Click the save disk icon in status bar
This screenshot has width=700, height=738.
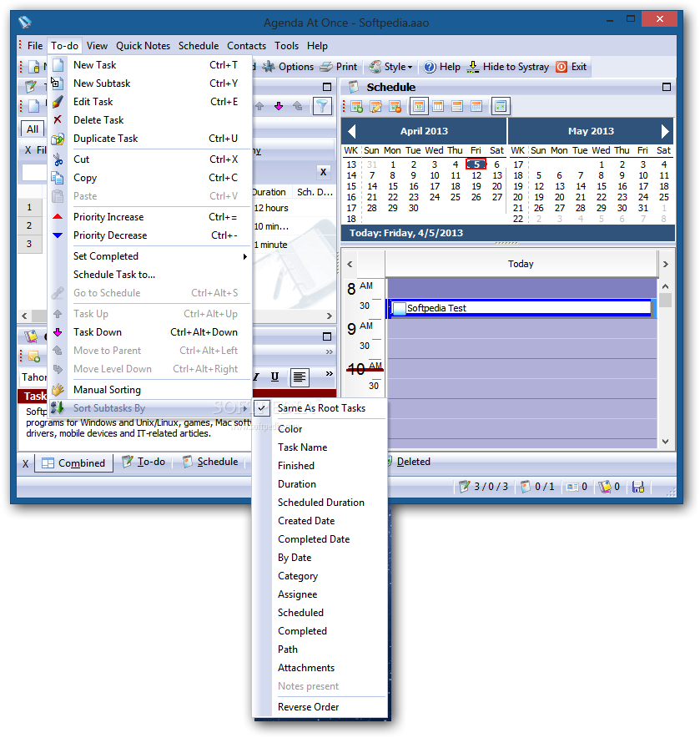click(638, 487)
